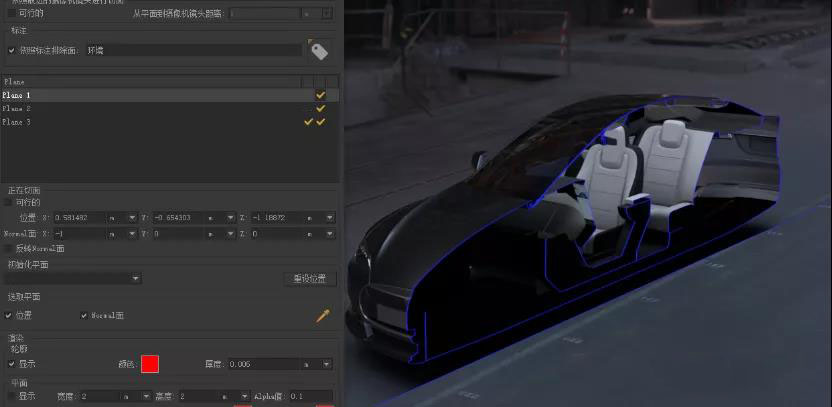Toggle the last checkmark for Plane 1
This screenshot has width=832, height=407.
(320, 95)
